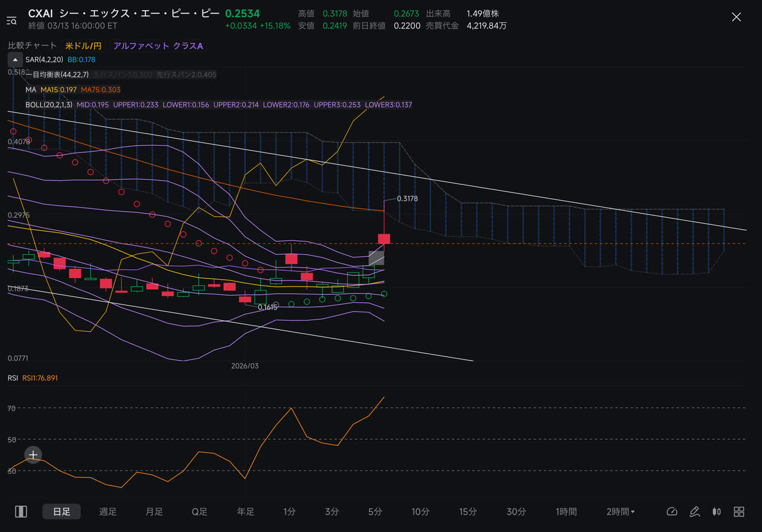This screenshot has width=762, height=532.
Task: Toggle the split panel layout icon
Action: [x=21, y=512]
